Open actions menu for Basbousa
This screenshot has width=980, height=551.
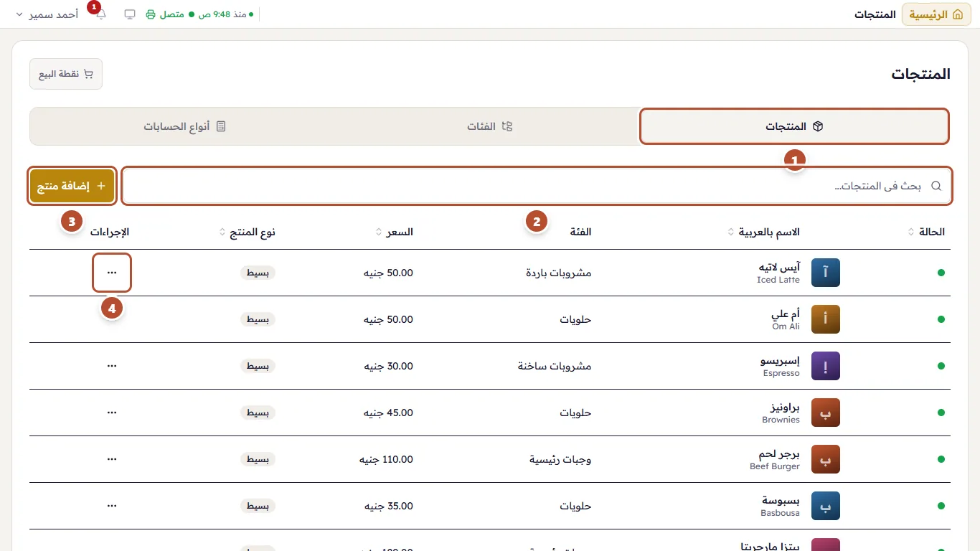pos(112,506)
